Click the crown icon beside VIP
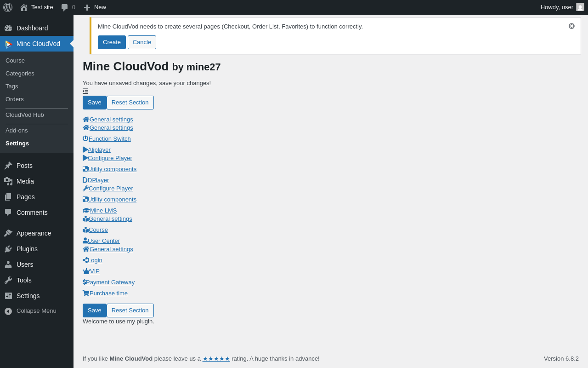Image resolution: width=588 pixels, height=368 pixels. pos(86,271)
